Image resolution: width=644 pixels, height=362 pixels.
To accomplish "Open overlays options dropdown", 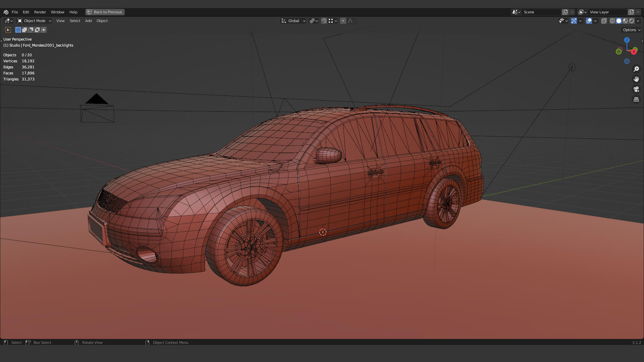I will (595, 21).
